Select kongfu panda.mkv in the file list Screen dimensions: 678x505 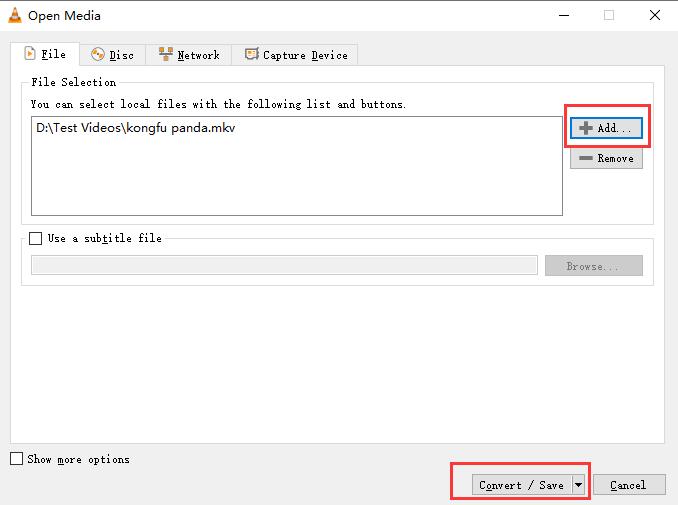click(x=135, y=128)
